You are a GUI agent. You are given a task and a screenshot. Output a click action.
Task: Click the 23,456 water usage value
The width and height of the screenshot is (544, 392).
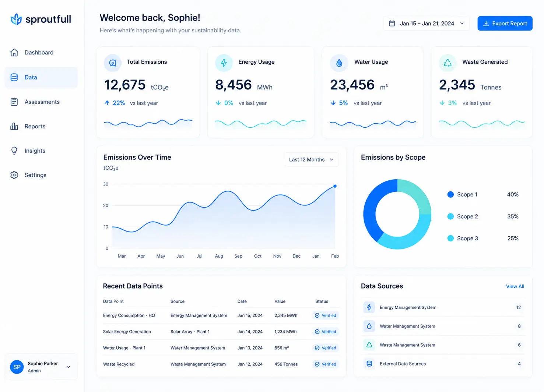(352, 85)
